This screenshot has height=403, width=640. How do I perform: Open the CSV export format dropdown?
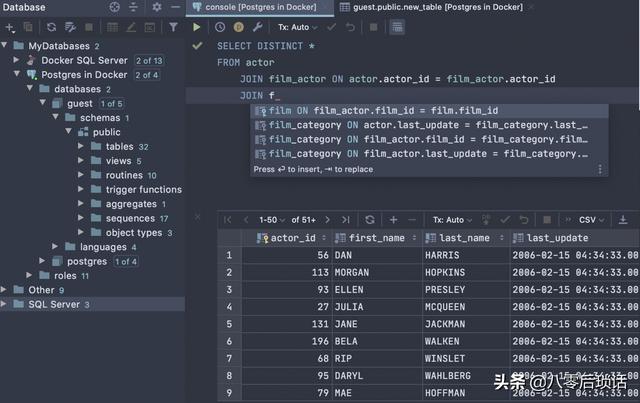(x=592, y=220)
